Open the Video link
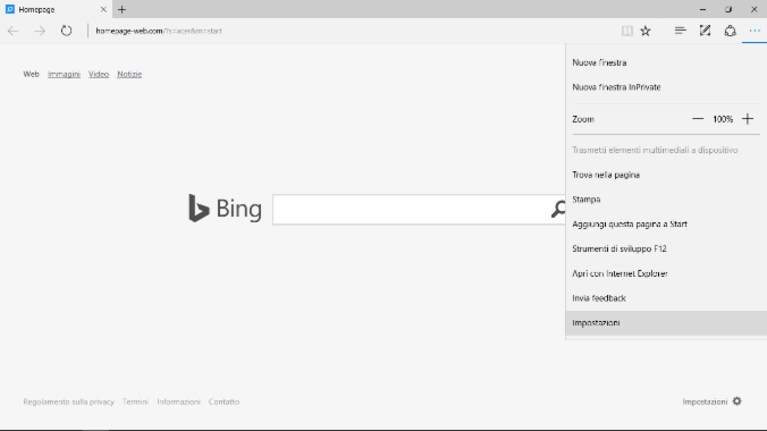 [98, 74]
